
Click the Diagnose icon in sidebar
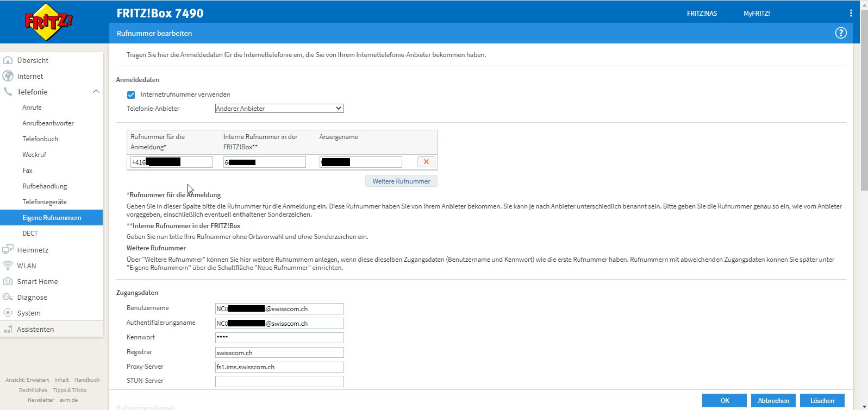point(8,297)
